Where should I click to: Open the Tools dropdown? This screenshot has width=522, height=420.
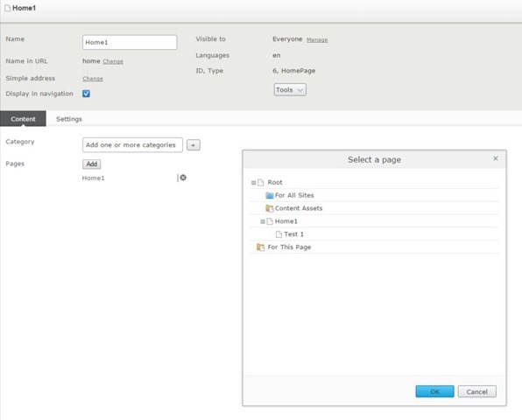[290, 90]
